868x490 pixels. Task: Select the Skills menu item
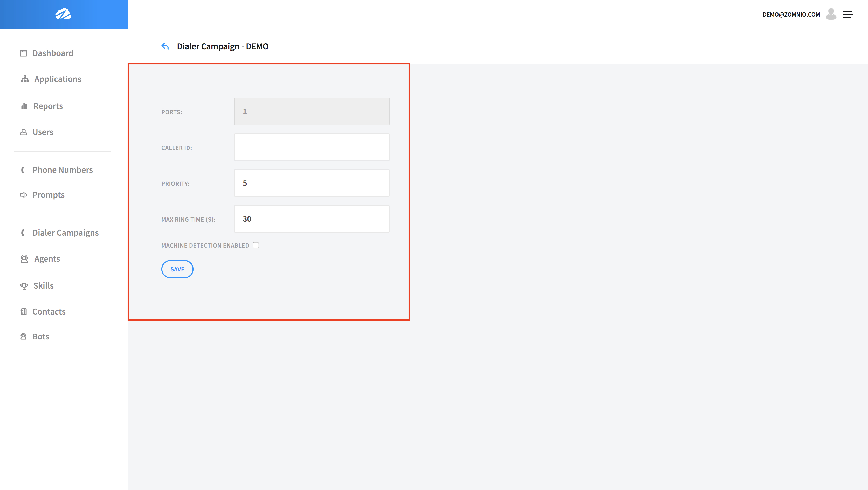43,285
